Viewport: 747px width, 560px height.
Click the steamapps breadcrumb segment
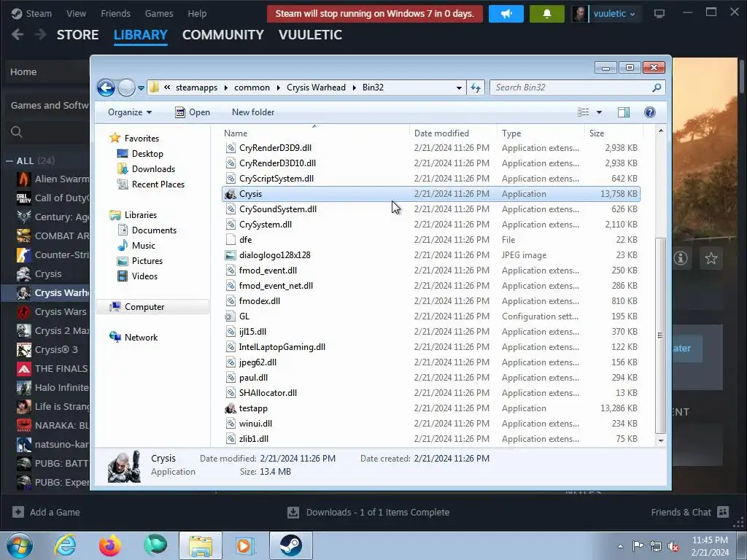(x=196, y=87)
